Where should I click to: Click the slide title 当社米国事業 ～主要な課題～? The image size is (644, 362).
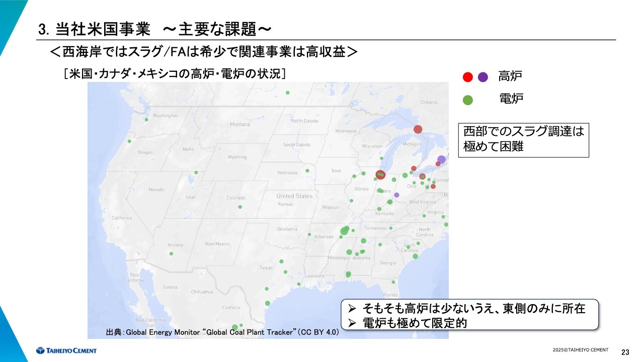click(155, 30)
